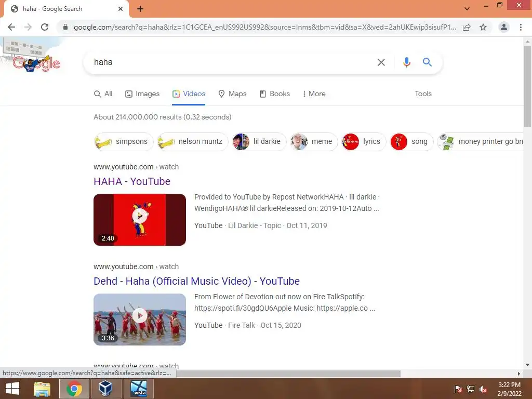Open the Windows Start menu
The image size is (532, 399).
click(12, 389)
